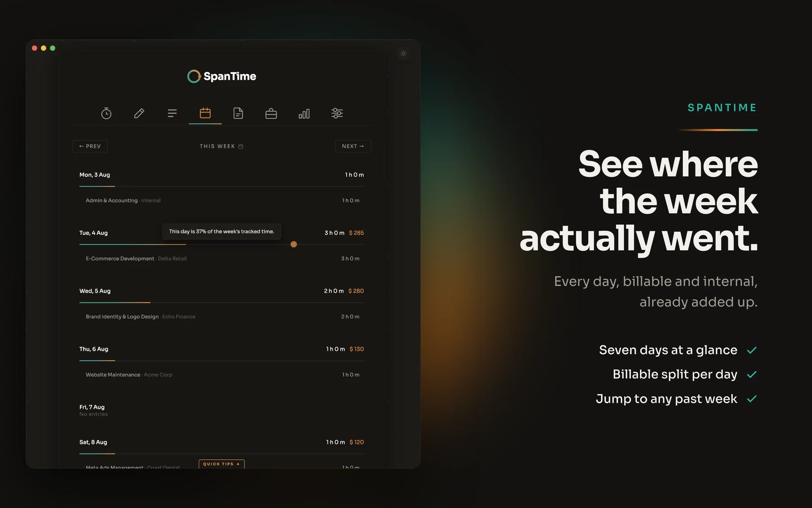Open the projects briefcase tab
This screenshot has width=812, height=508.
271,113
